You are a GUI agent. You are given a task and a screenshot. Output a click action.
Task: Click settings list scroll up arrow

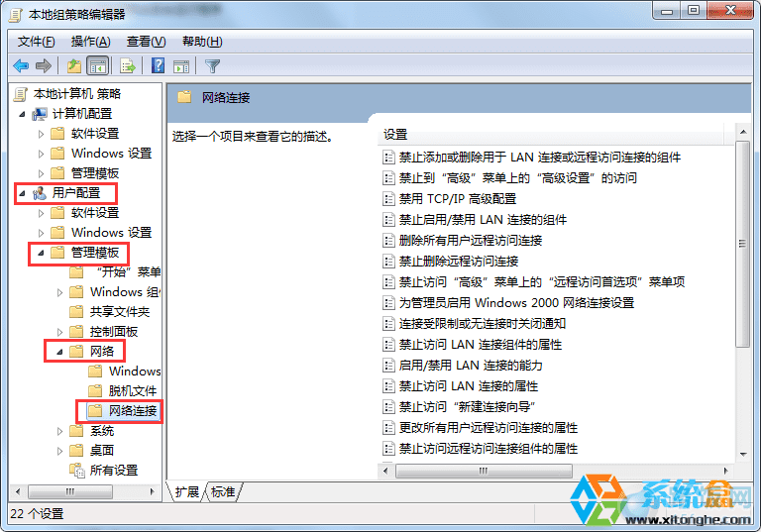pos(743,132)
